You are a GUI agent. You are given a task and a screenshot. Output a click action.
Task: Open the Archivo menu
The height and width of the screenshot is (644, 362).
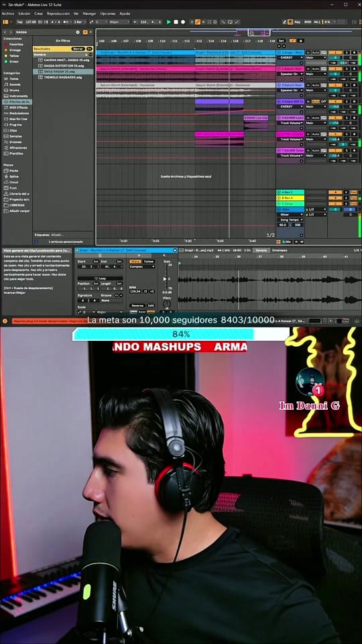tap(8, 13)
